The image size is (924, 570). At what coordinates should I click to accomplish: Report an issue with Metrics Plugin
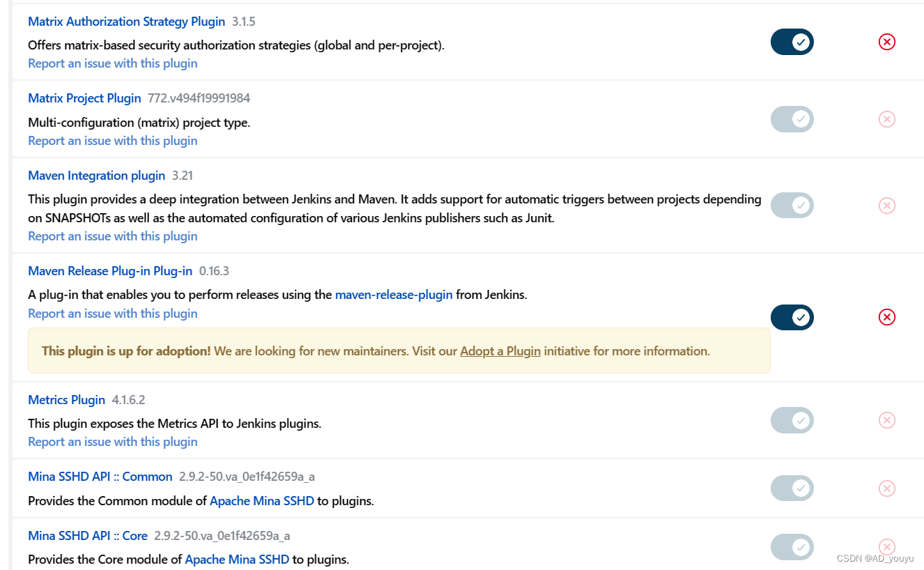(x=112, y=442)
